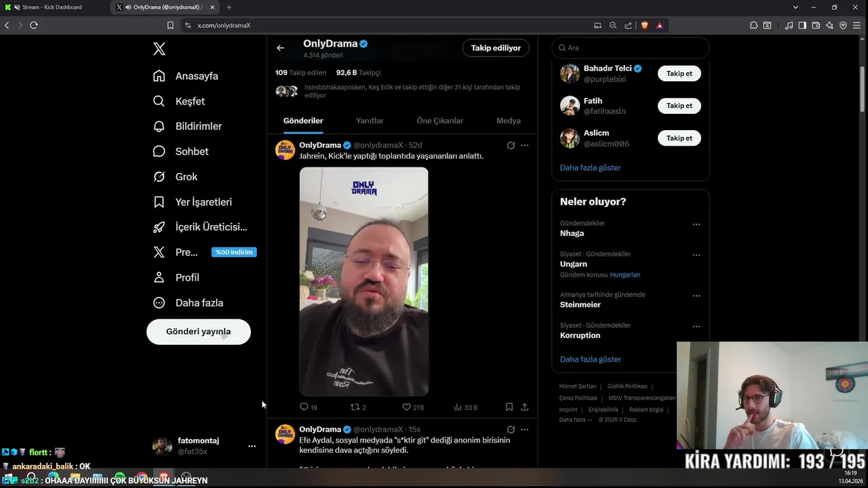Open more options for Steinmeier trend
868x488 pixels.
[696, 296]
